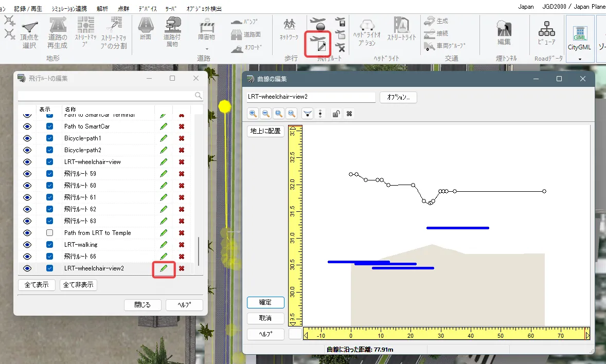The width and height of the screenshot is (606, 364).
Task: Uncheck the LRT-walking display checkbox
Action: click(x=49, y=245)
